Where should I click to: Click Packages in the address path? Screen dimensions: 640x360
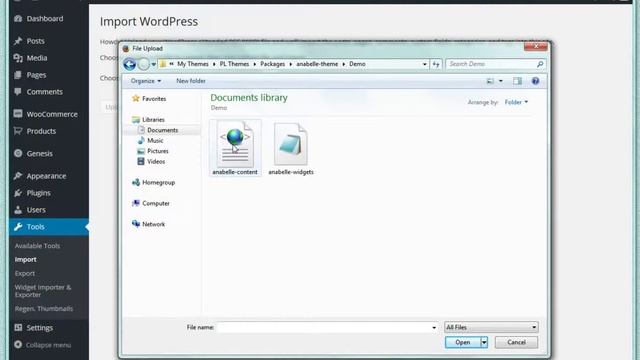point(273,64)
